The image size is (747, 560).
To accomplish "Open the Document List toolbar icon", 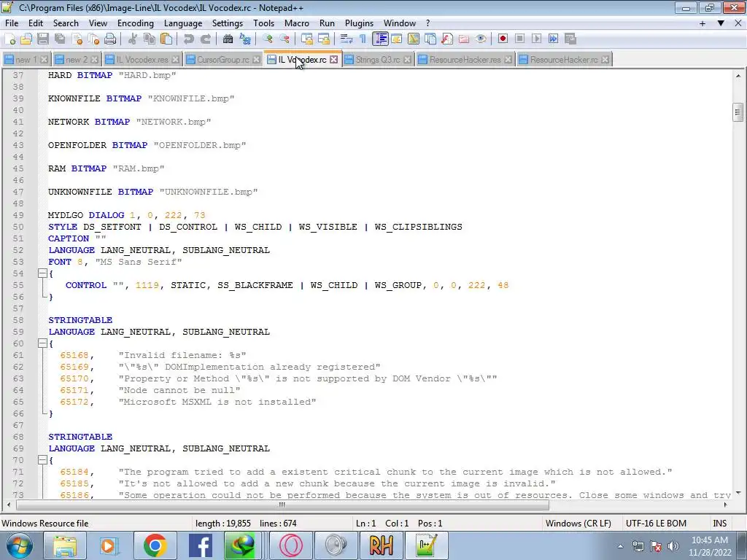I will (430, 39).
